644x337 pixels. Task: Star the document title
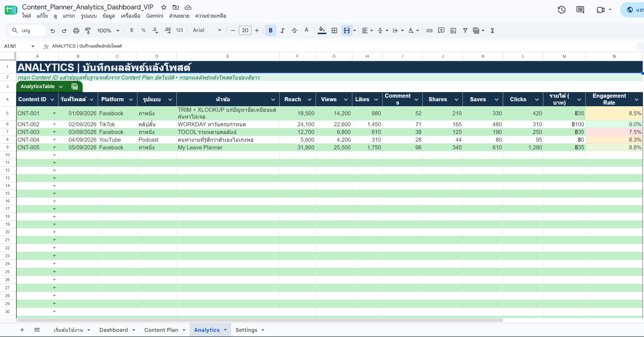coord(164,7)
